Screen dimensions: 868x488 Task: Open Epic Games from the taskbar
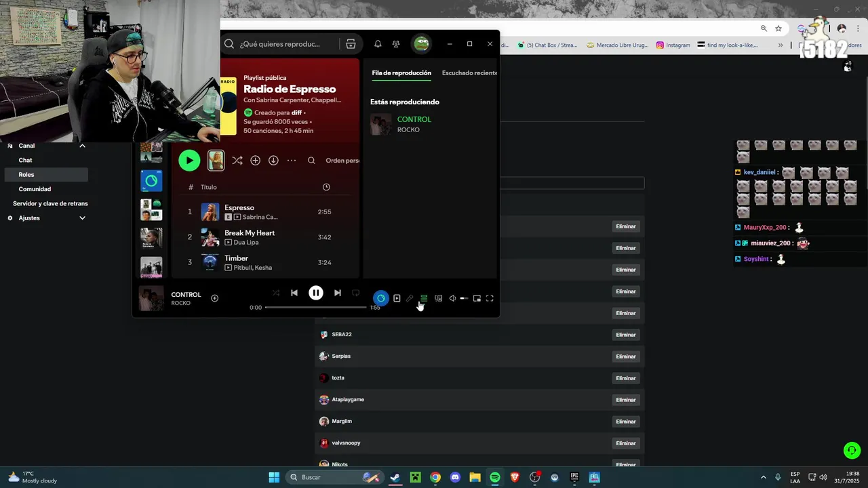pos(574,477)
